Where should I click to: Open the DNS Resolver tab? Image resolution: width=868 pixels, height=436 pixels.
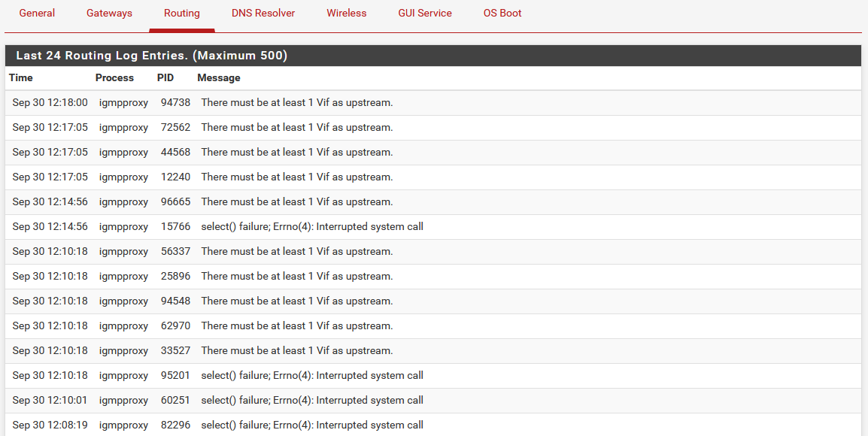coord(263,14)
